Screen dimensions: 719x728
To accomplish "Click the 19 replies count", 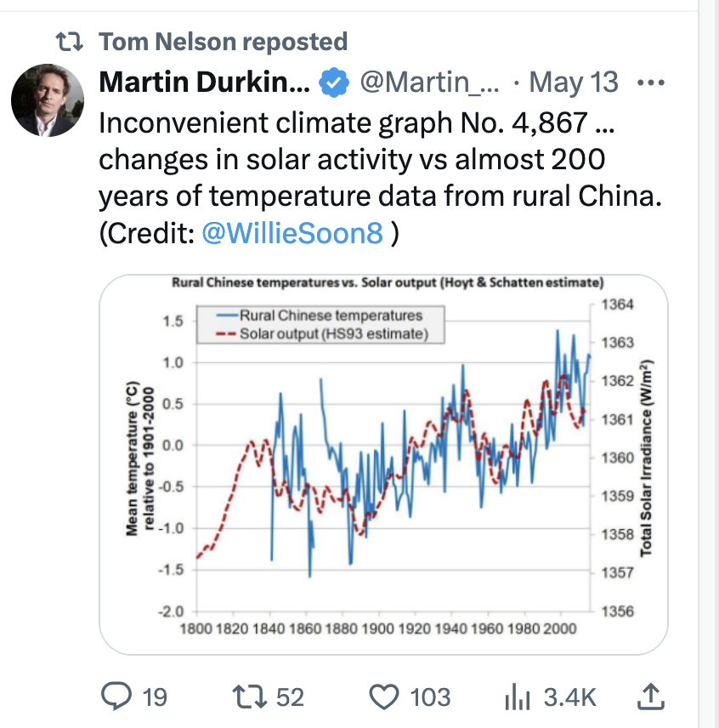I will click(155, 697).
